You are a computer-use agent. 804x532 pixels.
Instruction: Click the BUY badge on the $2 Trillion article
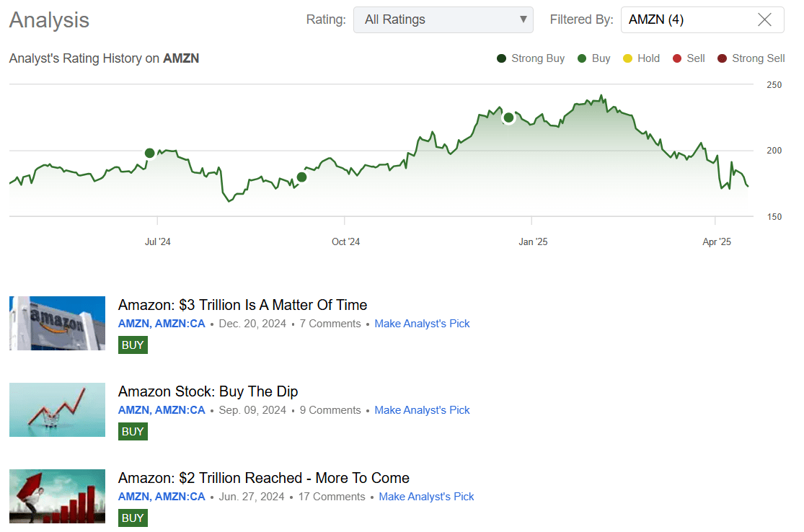click(133, 518)
